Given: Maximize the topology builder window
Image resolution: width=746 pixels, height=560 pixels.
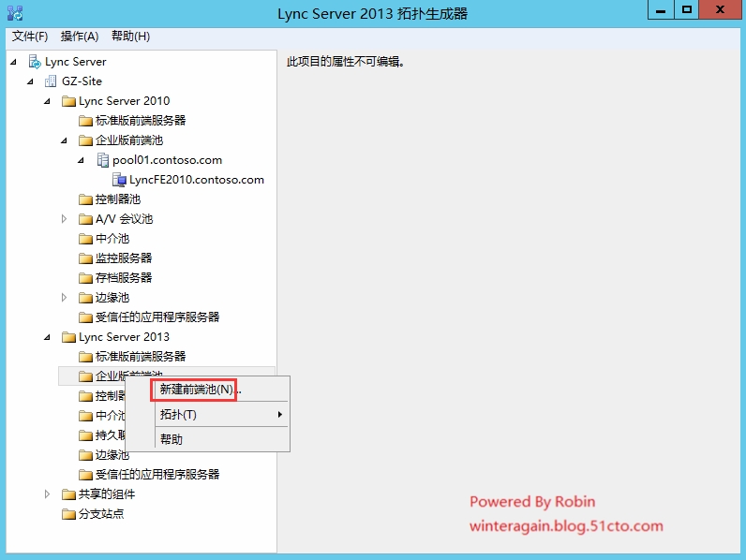Looking at the screenshot, I should tap(687, 9).
